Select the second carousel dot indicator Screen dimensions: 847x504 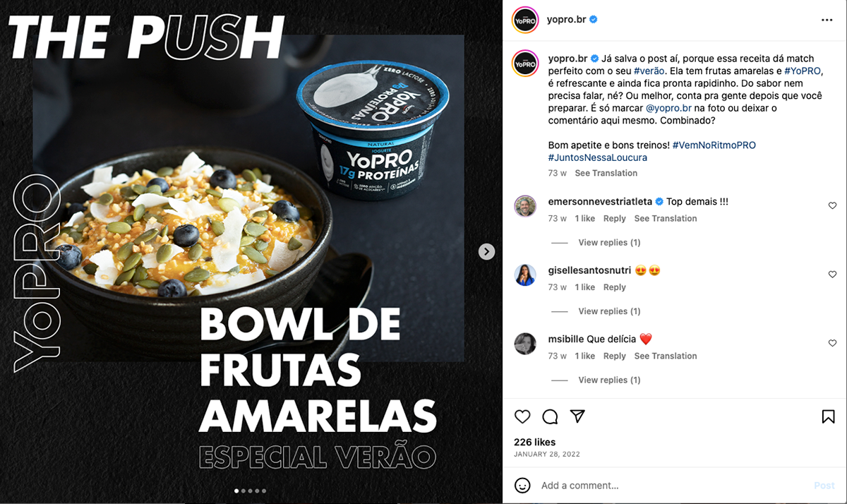243,491
